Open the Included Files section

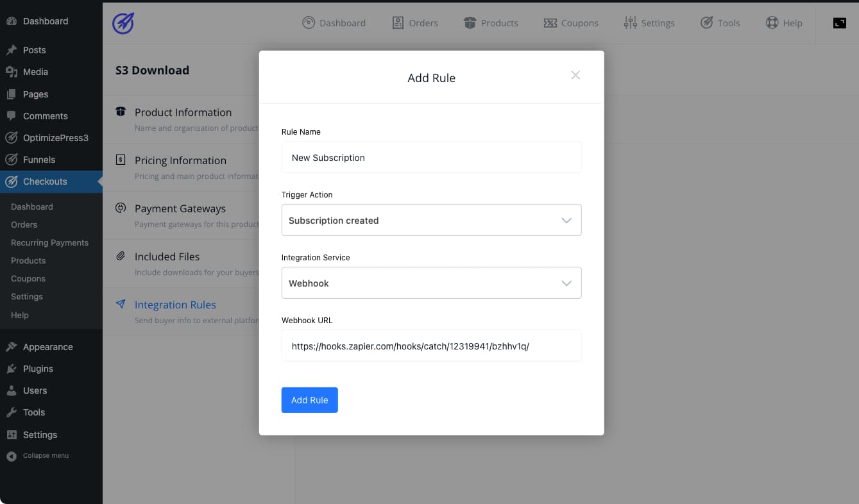181,263
